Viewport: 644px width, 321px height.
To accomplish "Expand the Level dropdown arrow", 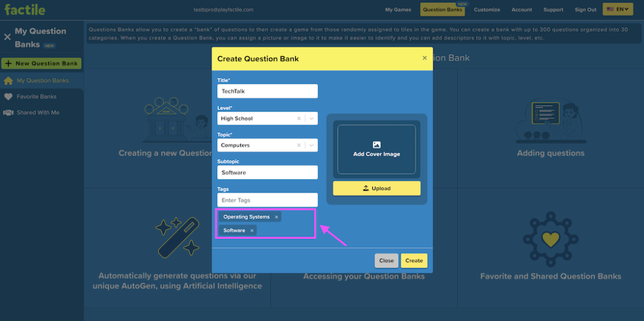I will click(x=312, y=119).
